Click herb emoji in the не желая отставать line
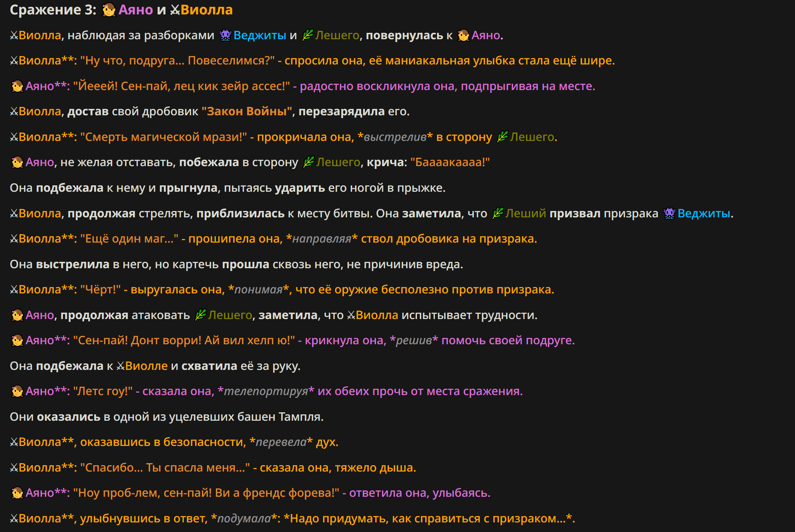The width and height of the screenshot is (795, 532). pyautogui.click(x=308, y=162)
